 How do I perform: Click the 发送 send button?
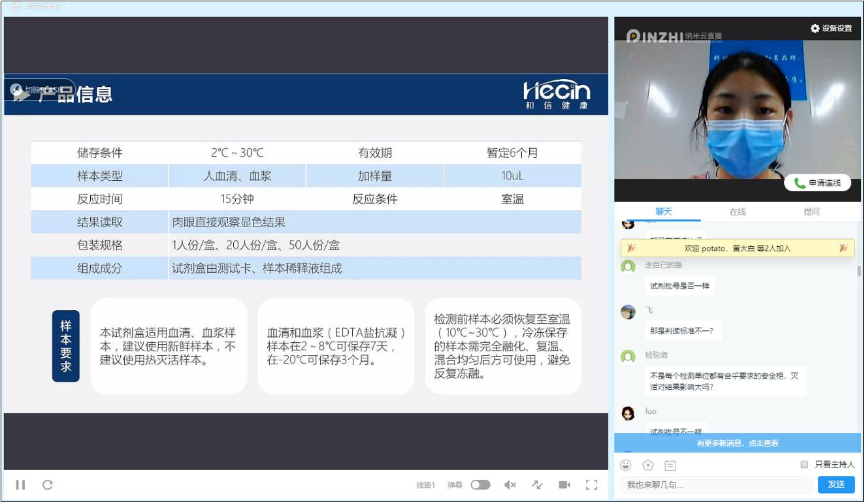tap(836, 484)
